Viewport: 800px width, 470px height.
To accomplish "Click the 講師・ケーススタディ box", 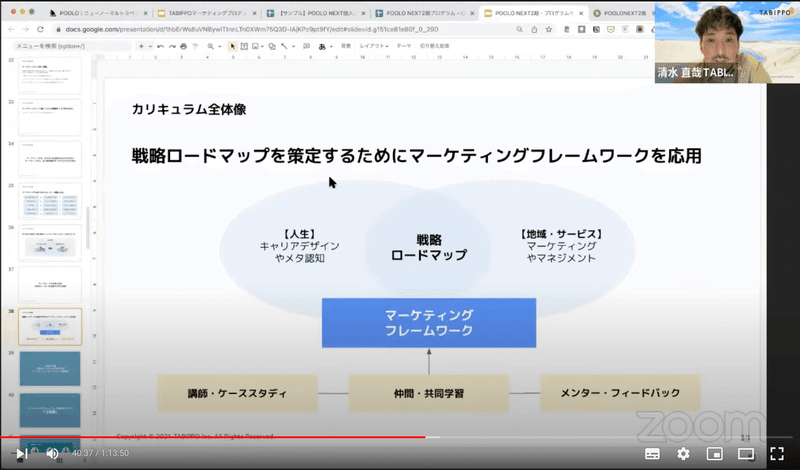I will point(237,393).
